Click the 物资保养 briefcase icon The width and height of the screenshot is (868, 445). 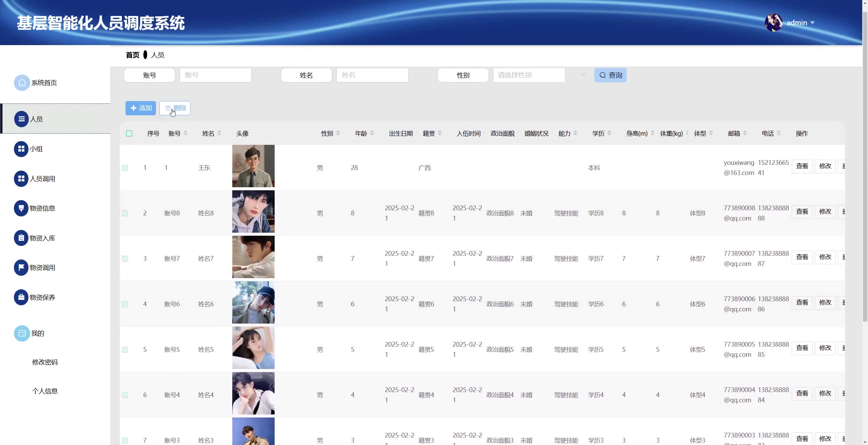pyautogui.click(x=21, y=297)
